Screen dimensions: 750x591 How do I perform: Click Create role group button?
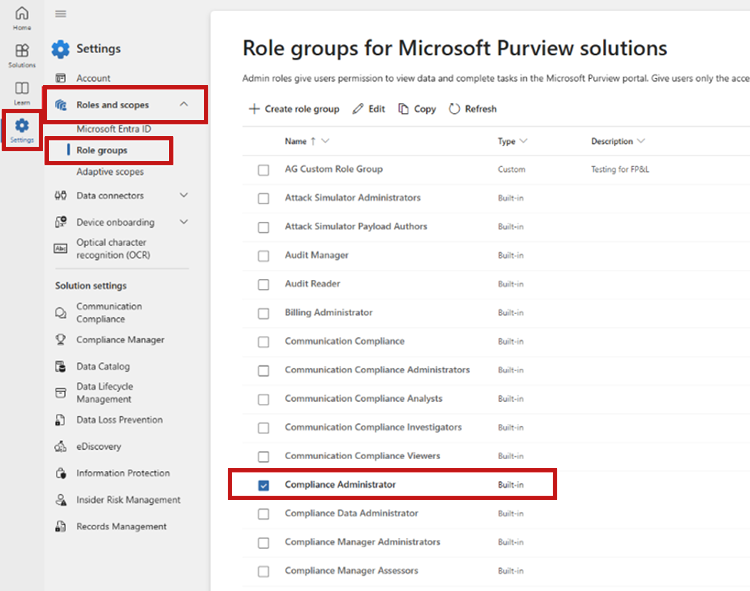[x=294, y=109]
